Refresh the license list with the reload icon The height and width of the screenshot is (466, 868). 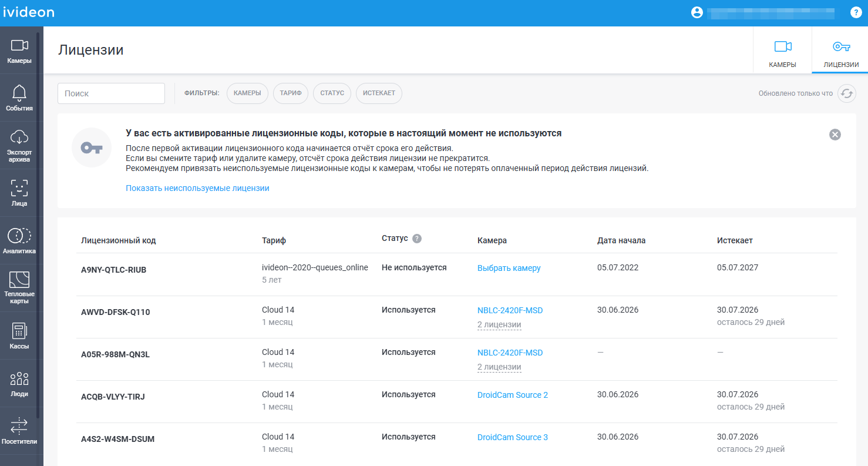[846, 93]
